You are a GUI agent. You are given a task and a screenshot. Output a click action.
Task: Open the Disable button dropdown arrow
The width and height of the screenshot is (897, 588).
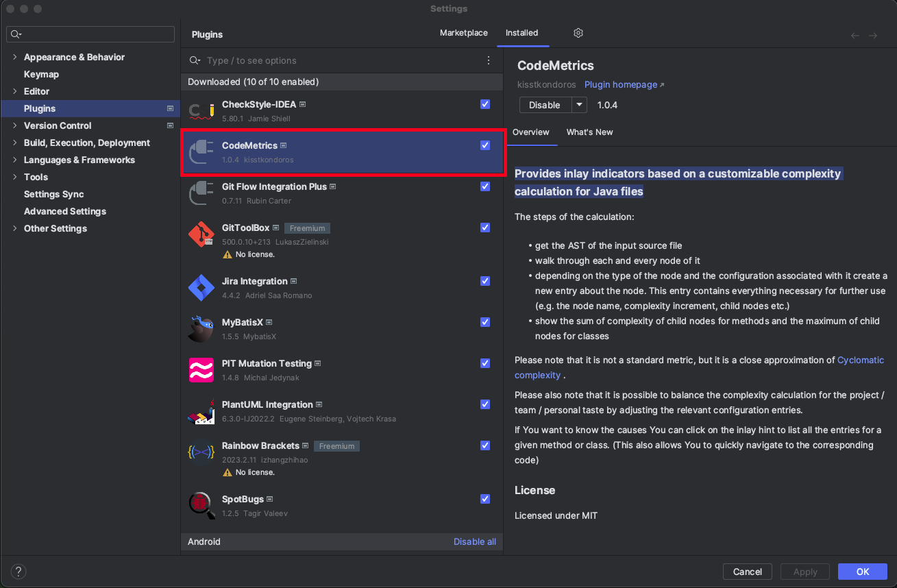580,105
